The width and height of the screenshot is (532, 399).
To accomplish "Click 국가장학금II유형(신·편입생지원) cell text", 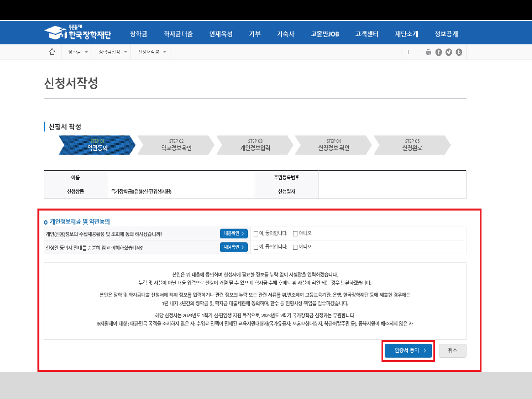I will [141, 192].
